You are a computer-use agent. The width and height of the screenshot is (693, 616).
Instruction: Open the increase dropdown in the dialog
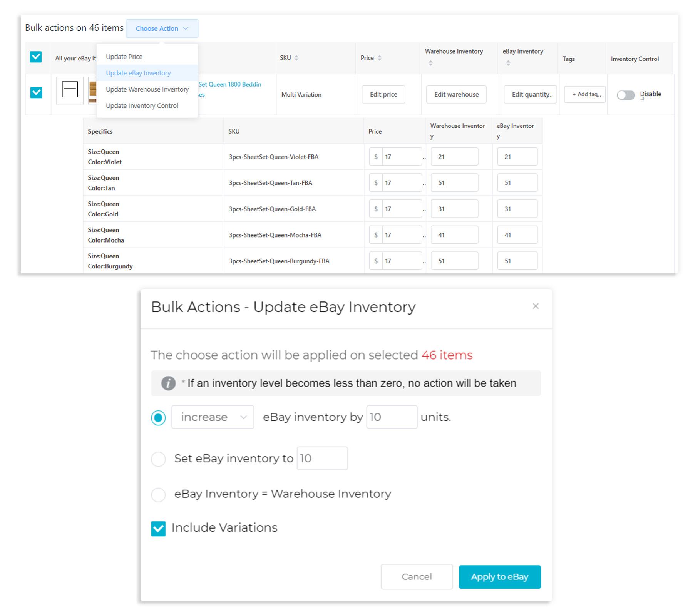[213, 417]
